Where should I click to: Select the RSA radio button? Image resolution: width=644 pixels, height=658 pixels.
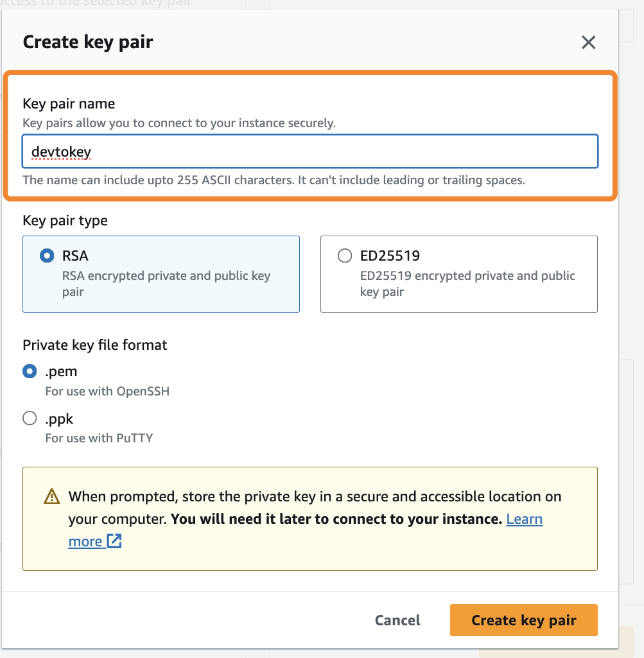tap(47, 255)
